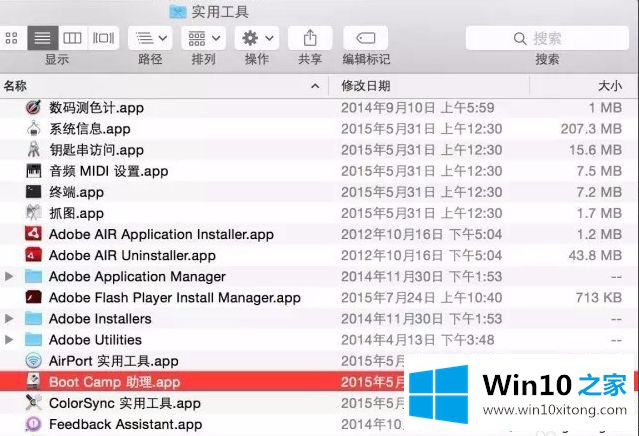Switch to Cover Flow view
The image size is (639, 436).
point(104,38)
